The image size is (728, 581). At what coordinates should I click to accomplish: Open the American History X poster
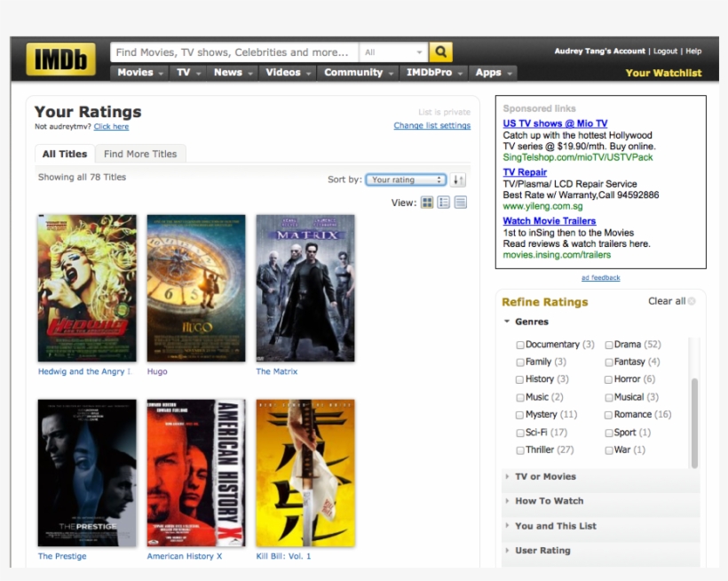(196, 473)
